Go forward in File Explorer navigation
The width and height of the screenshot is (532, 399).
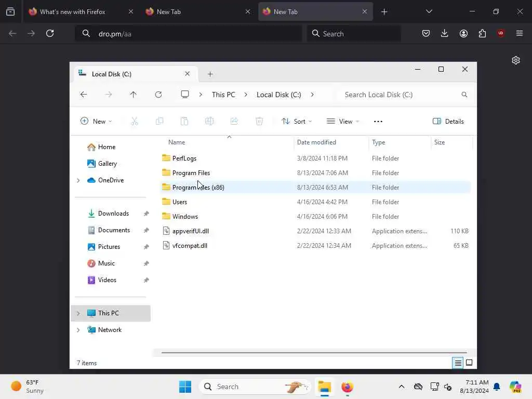click(x=109, y=95)
